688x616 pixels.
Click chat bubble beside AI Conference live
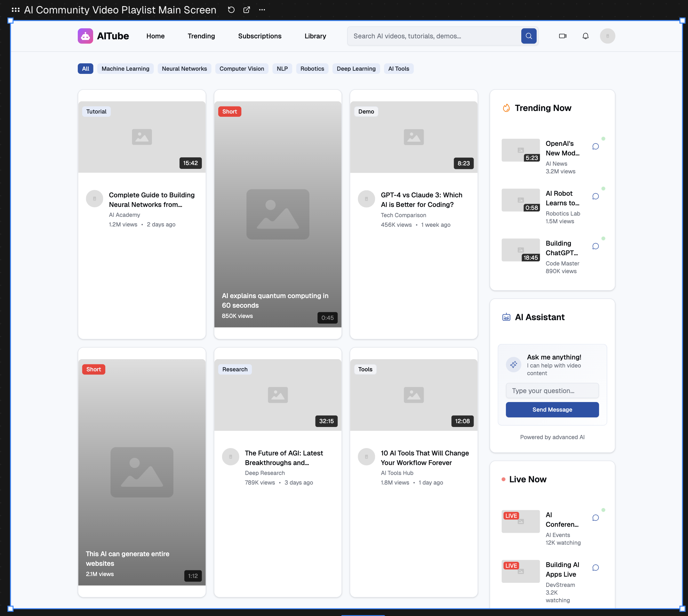coord(596,518)
